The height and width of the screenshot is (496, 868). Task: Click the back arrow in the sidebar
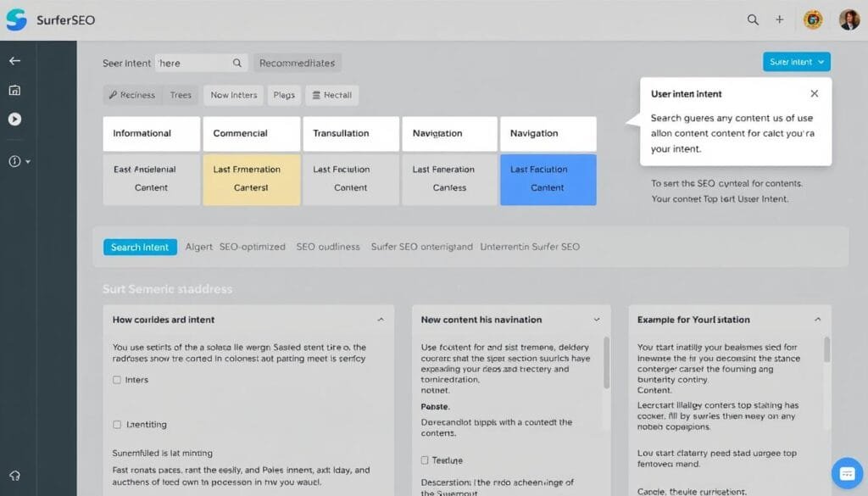[x=14, y=61]
